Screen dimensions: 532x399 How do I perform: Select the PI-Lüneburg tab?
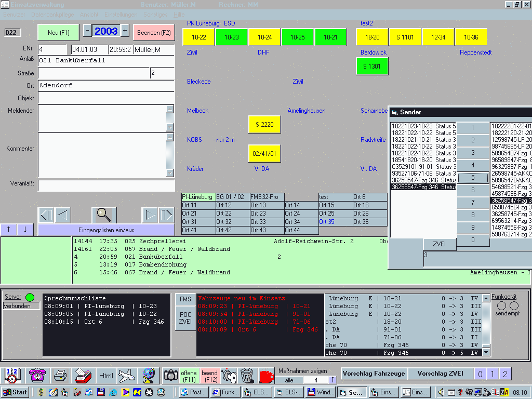[x=198, y=197]
